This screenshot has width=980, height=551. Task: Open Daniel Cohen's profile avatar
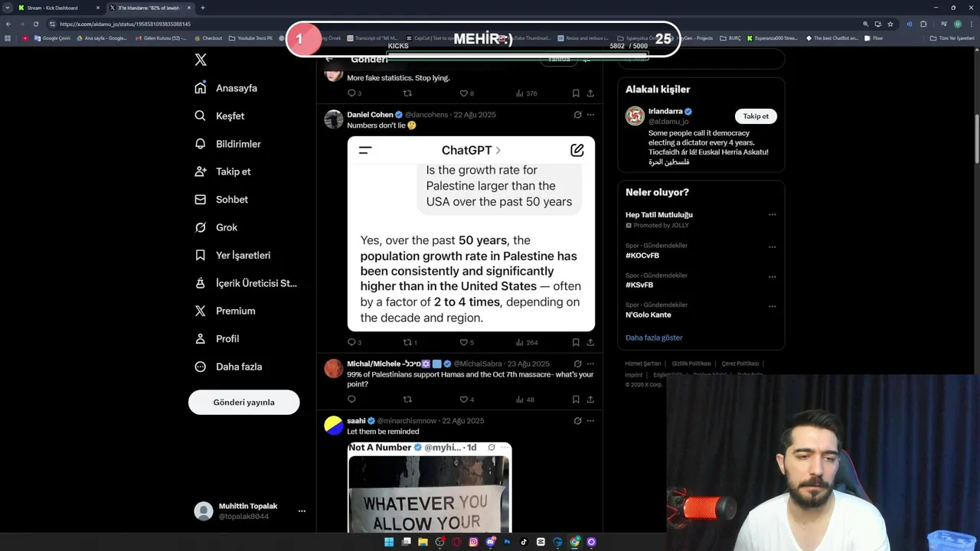334,119
